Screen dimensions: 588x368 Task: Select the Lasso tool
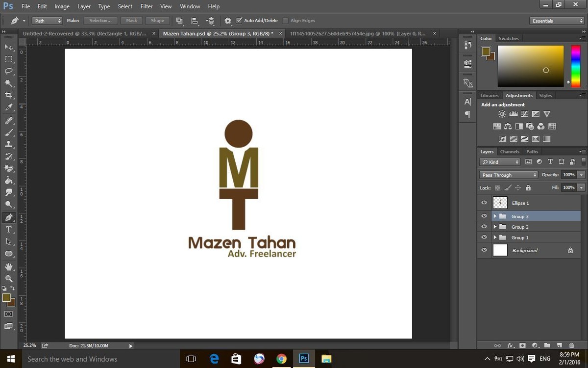pos(8,71)
